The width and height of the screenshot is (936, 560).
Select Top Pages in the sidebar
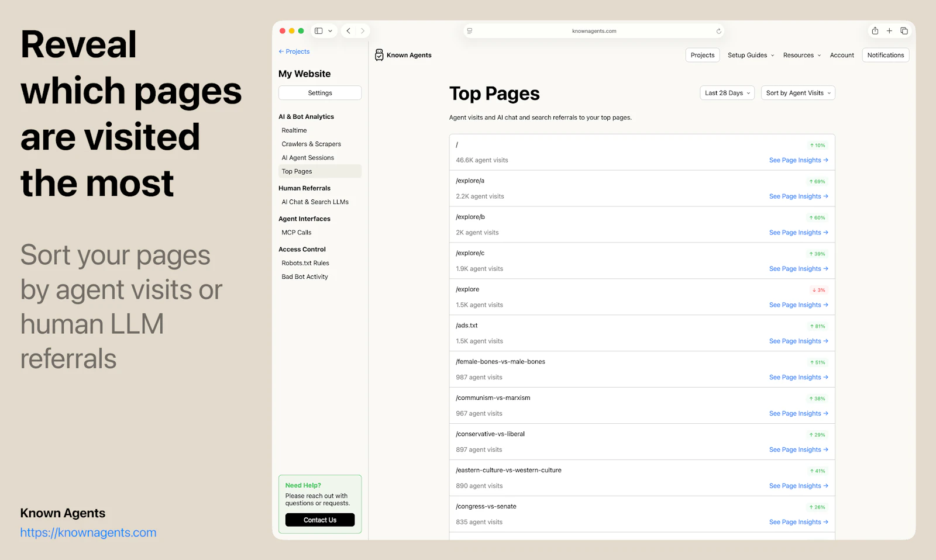(x=320, y=171)
